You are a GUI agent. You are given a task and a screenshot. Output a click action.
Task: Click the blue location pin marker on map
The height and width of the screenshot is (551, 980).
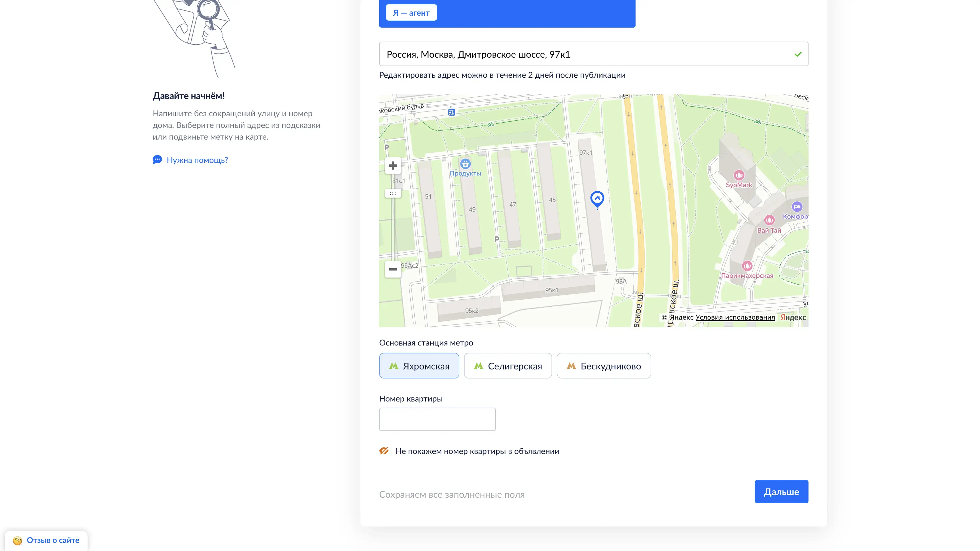[597, 198]
